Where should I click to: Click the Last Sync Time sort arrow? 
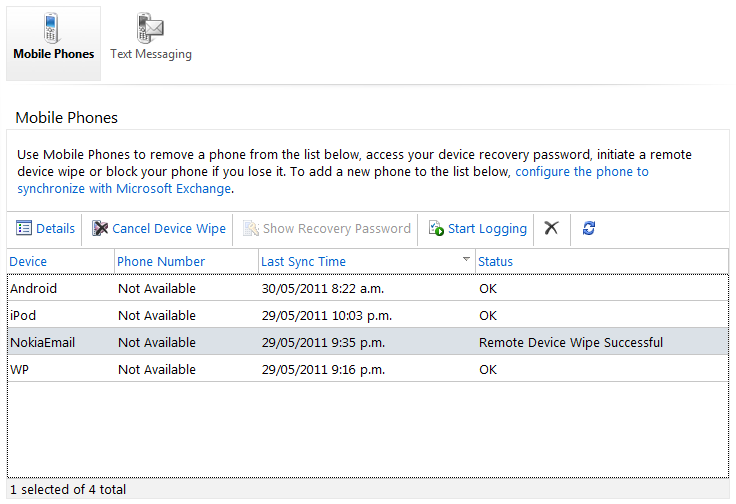pyautogui.click(x=465, y=260)
